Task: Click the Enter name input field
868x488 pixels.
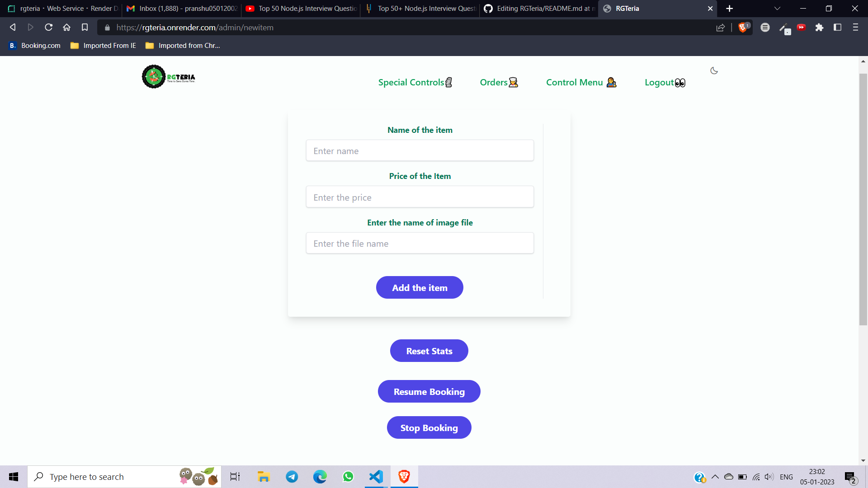Action: point(420,150)
